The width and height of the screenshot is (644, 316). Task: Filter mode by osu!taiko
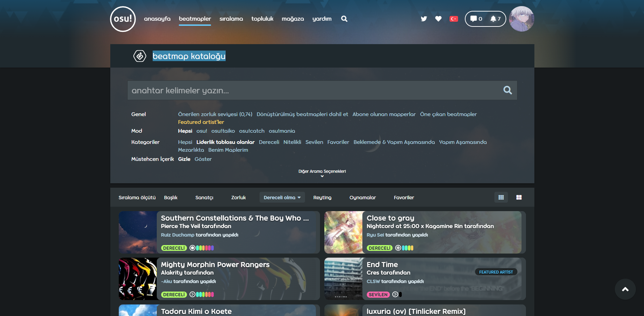(223, 131)
